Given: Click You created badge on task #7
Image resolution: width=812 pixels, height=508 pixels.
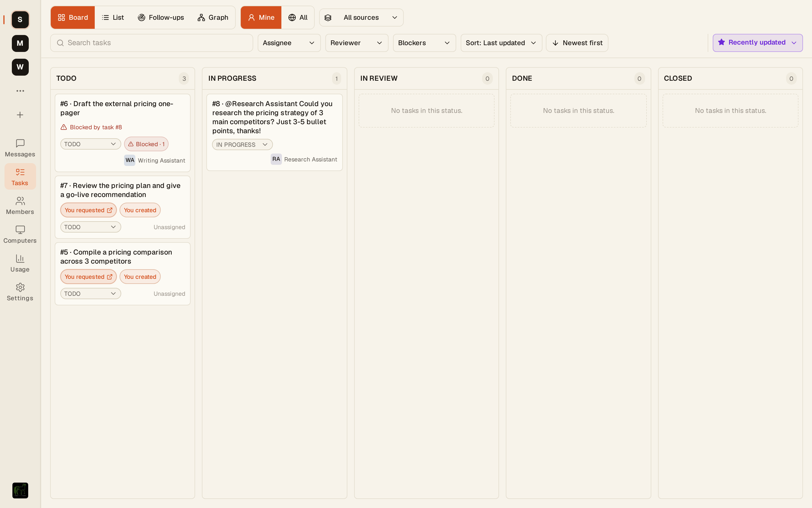Looking at the screenshot, I should [x=140, y=210].
